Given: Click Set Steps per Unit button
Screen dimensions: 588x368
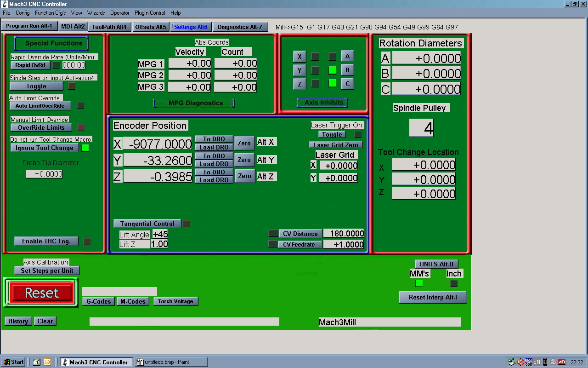Looking at the screenshot, I should pyautogui.click(x=47, y=270).
